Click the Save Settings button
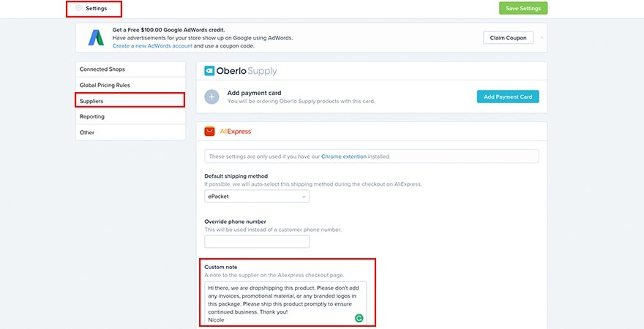This screenshot has width=644, height=329. click(523, 8)
